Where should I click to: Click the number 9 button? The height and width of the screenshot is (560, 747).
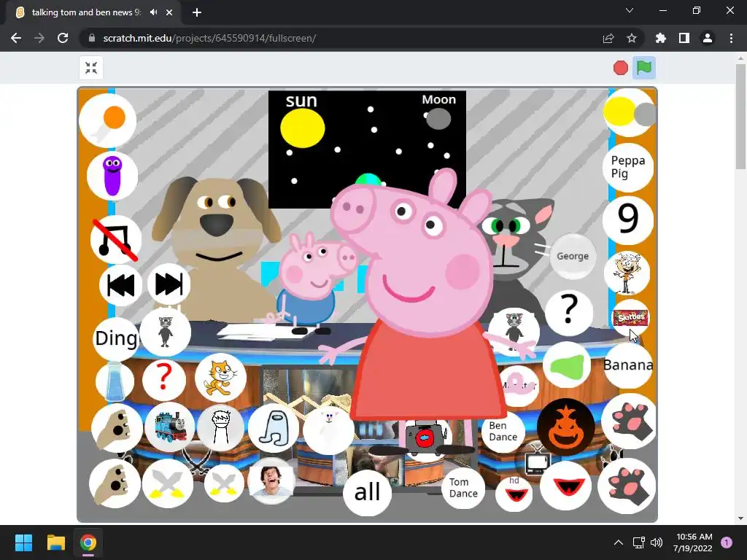tap(628, 219)
